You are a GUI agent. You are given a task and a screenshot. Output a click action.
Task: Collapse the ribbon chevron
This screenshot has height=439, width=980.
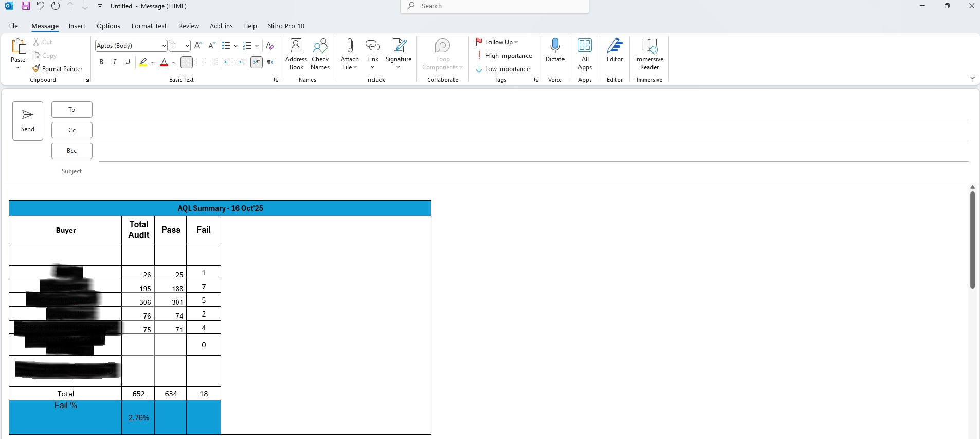(972, 78)
